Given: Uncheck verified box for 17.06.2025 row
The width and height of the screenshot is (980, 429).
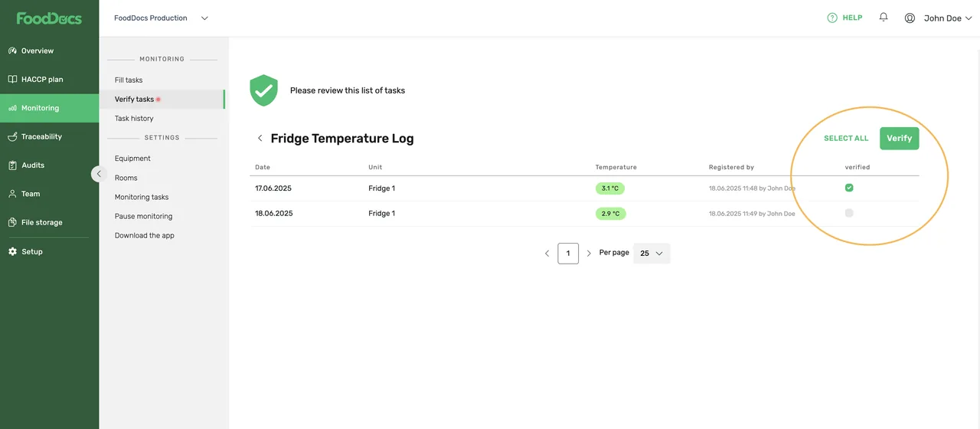Looking at the screenshot, I should click(849, 188).
